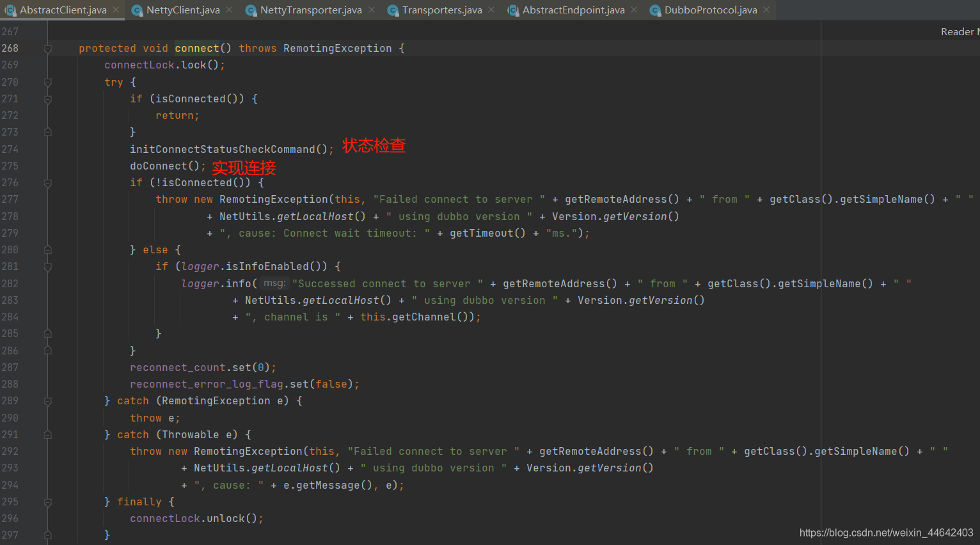Click the fold end marker at line 286

pyautogui.click(x=48, y=351)
